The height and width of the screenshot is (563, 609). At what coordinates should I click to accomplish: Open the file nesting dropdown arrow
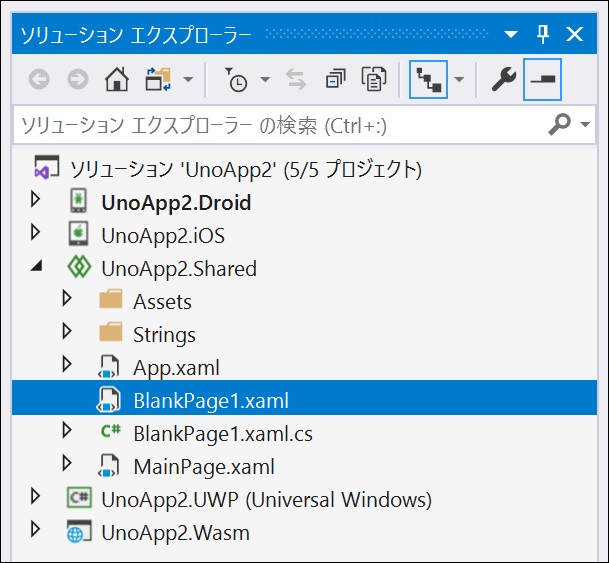pos(459,80)
